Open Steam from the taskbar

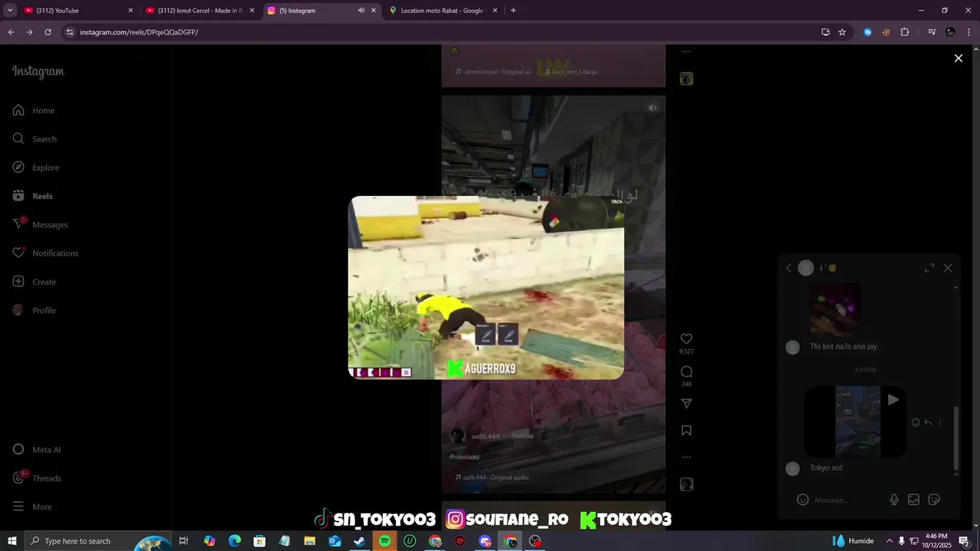359,541
